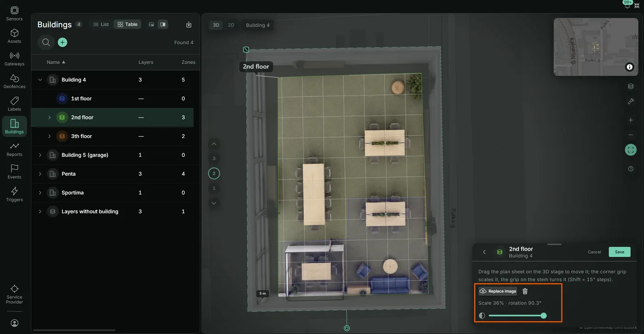This screenshot has height=334, width=644.
Task: Expand the 3th floor row
Action: tap(49, 136)
